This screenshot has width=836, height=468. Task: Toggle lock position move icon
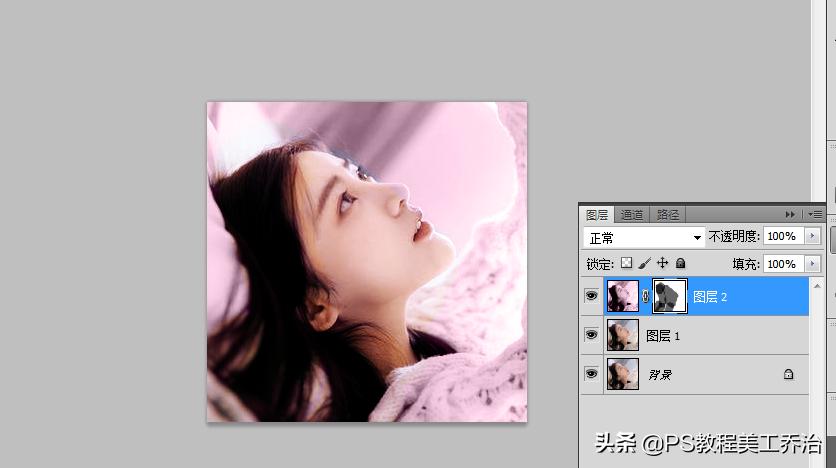(x=662, y=263)
